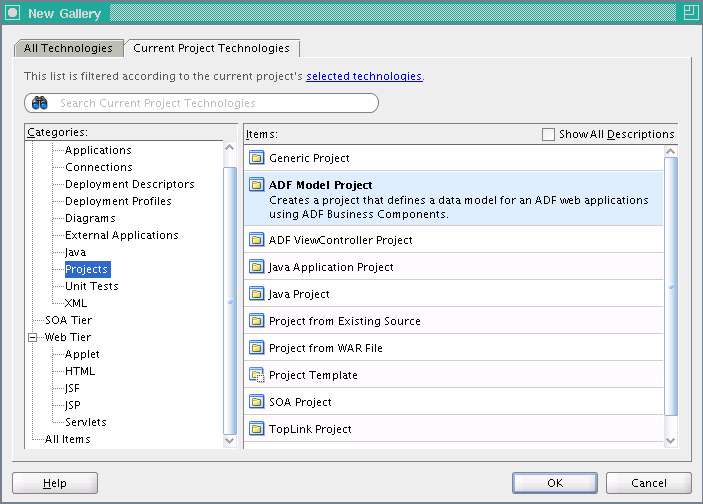This screenshot has height=504, width=703.
Task: Click Categories scrollbar down arrow
Action: click(x=230, y=440)
